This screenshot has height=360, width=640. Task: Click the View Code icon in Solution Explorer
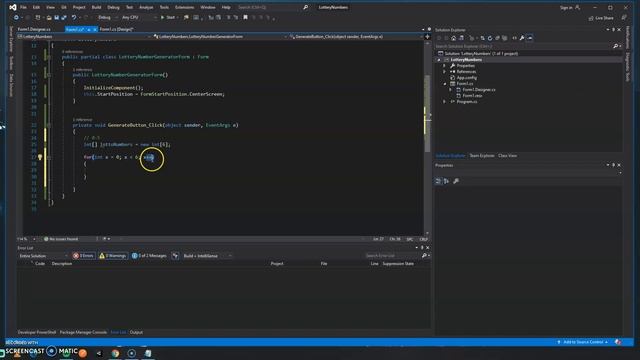pos(514,38)
